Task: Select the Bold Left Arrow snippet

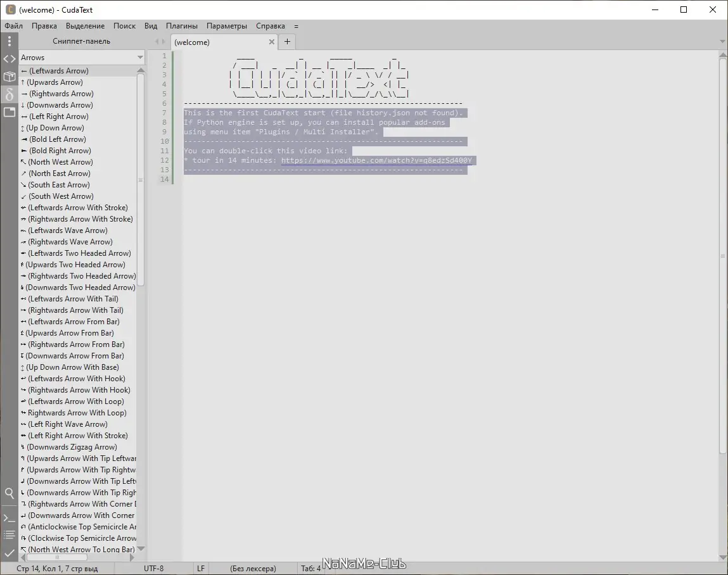Action: pos(77,139)
